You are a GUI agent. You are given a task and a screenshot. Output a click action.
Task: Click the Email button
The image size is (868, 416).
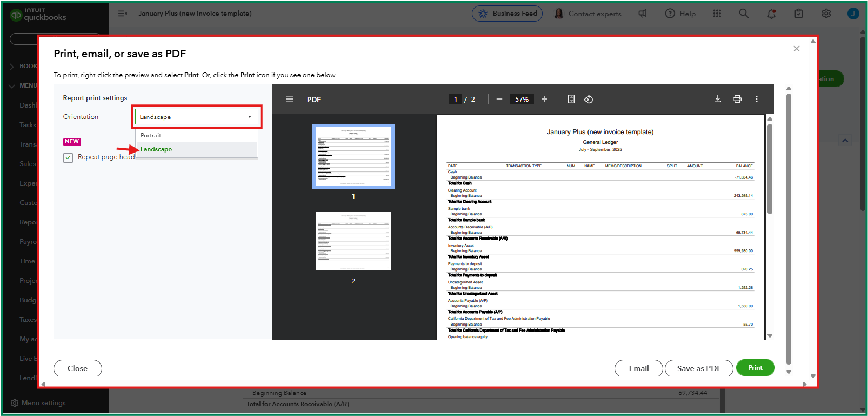[639, 368]
